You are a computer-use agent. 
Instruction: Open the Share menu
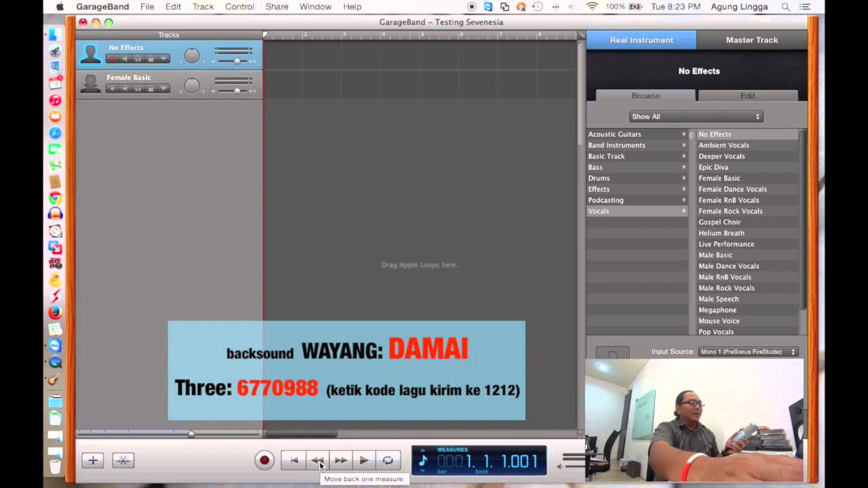pyautogui.click(x=277, y=7)
